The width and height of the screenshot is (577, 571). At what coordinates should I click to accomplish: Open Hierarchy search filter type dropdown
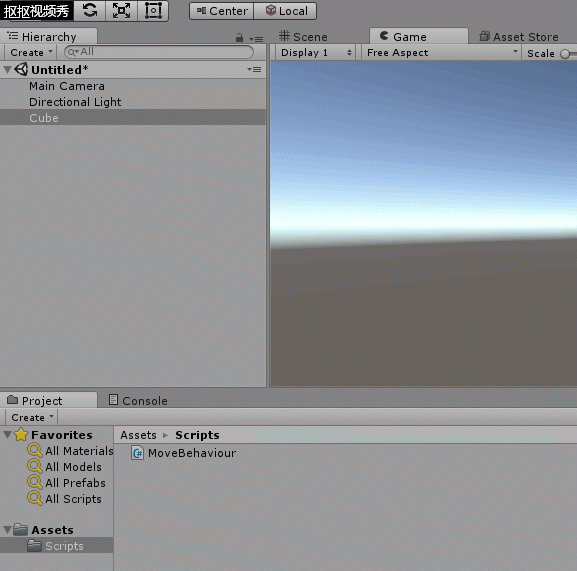click(x=73, y=52)
